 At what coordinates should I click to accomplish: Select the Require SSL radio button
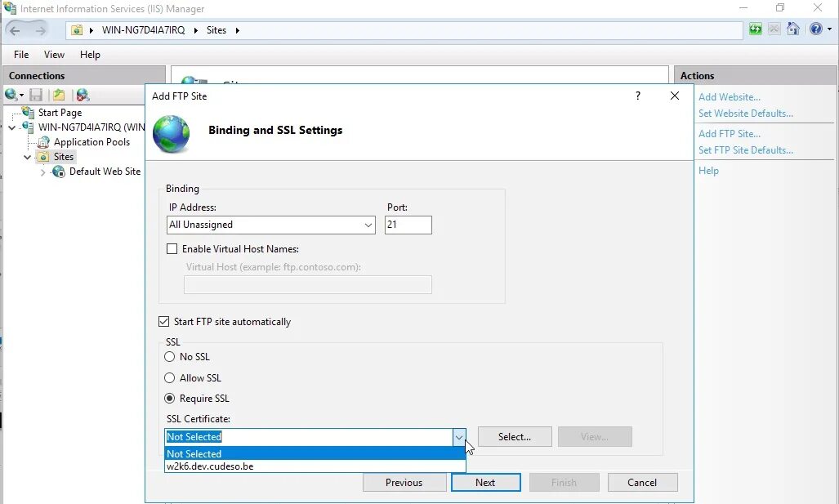click(x=170, y=398)
